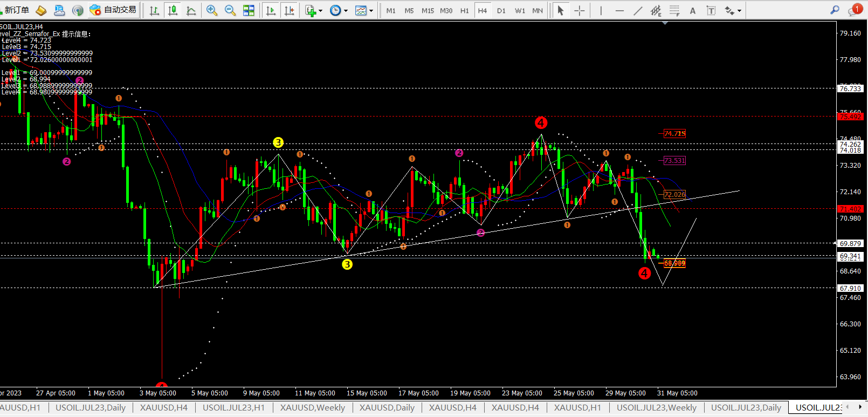Click the 72.026 level tag on chart
The image size is (868, 417).
(674, 194)
